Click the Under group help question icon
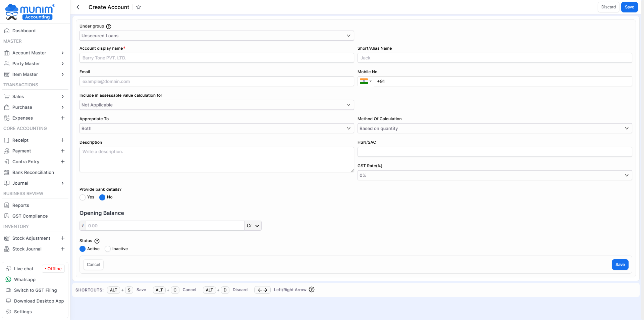This screenshot has height=320, width=644. coord(109,27)
